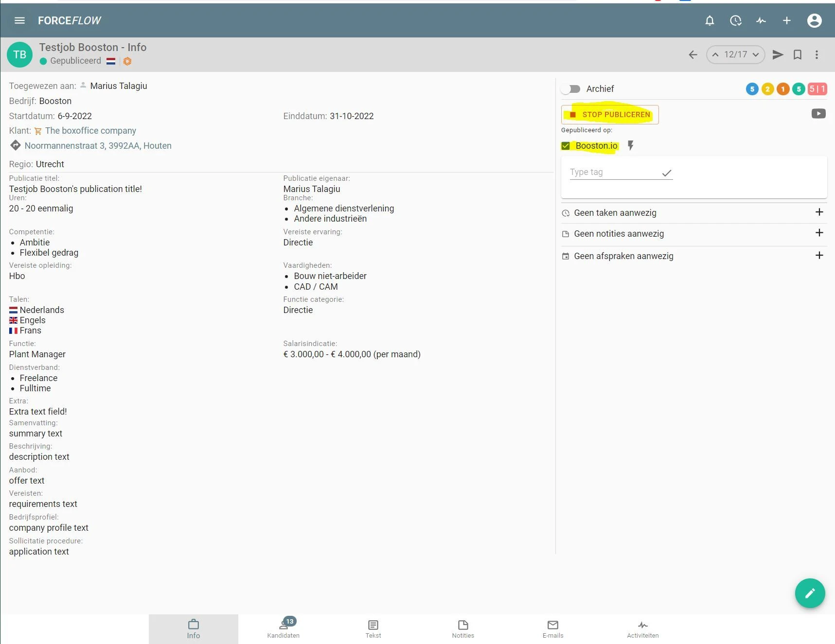
Task: Click the Type tag input field
Action: click(614, 172)
